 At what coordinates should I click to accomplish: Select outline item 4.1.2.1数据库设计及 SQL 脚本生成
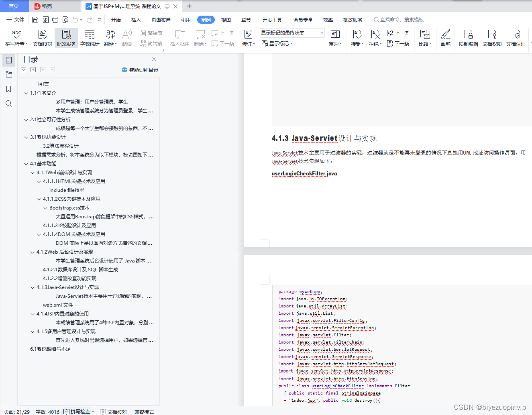click(x=80, y=270)
